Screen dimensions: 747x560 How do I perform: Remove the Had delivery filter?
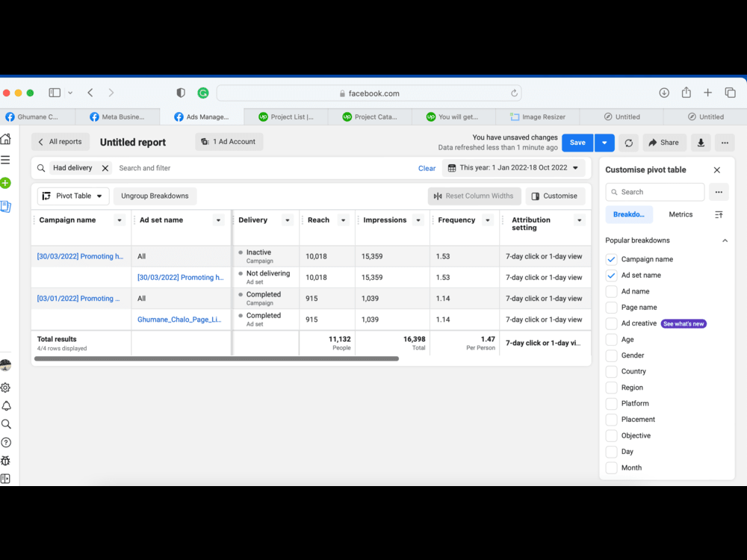(105, 168)
